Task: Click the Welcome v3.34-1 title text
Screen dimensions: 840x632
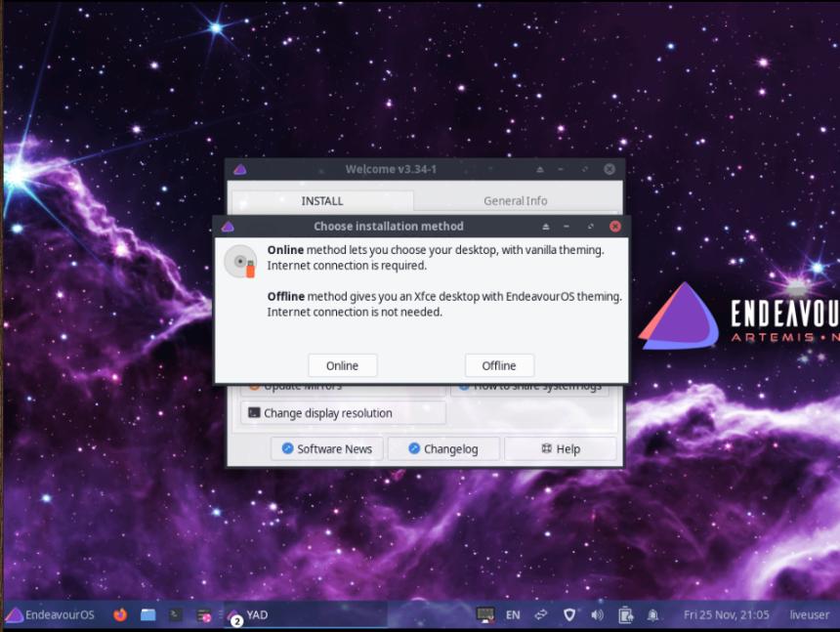Action: point(391,169)
